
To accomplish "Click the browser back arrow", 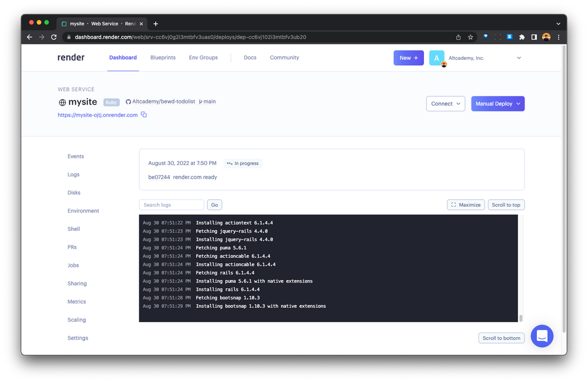I will [29, 37].
